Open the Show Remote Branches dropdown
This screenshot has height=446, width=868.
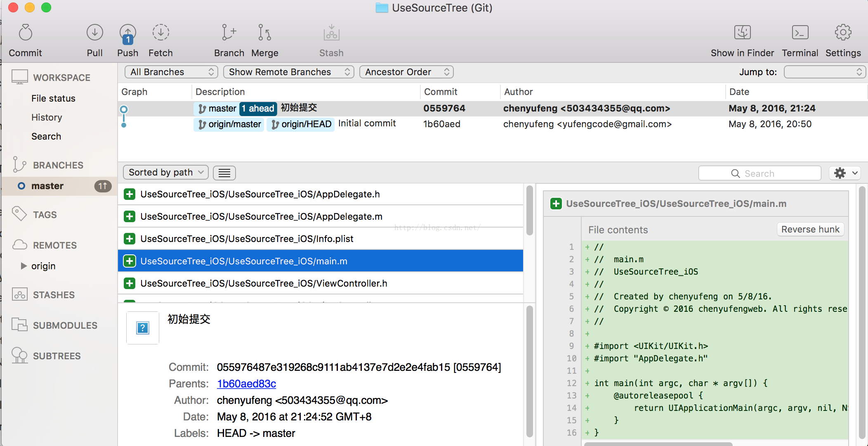click(289, 72)
